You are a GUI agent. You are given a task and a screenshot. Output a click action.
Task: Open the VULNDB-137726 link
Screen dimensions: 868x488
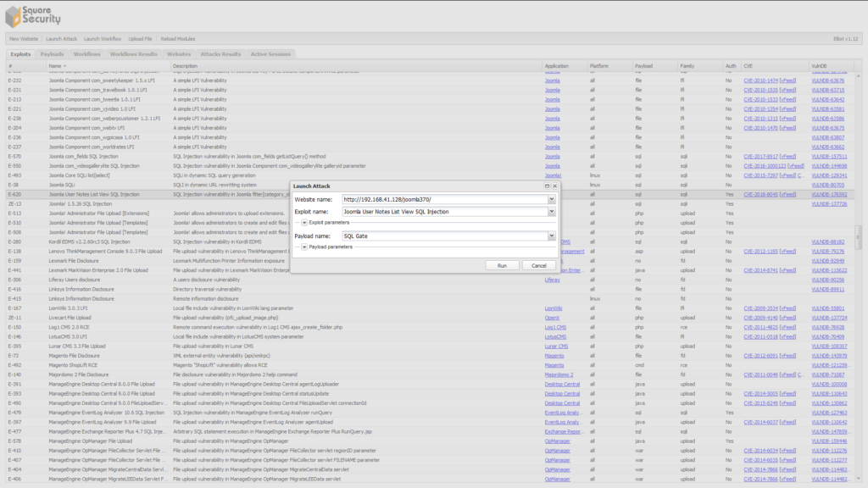(x=829, y=204)
